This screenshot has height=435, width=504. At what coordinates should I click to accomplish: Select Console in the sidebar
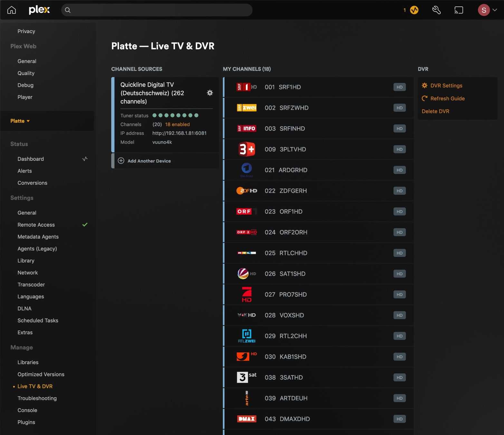[27, 410]
